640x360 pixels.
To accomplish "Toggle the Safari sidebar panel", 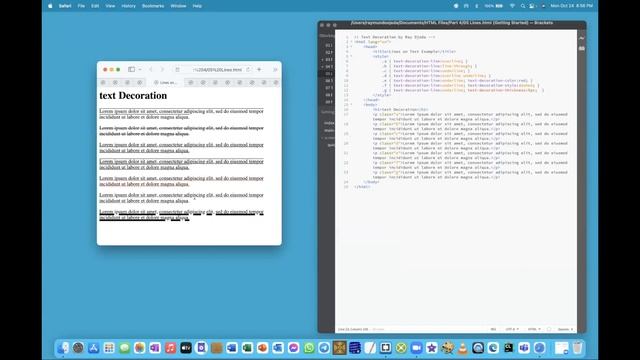I will coord(131,69).
